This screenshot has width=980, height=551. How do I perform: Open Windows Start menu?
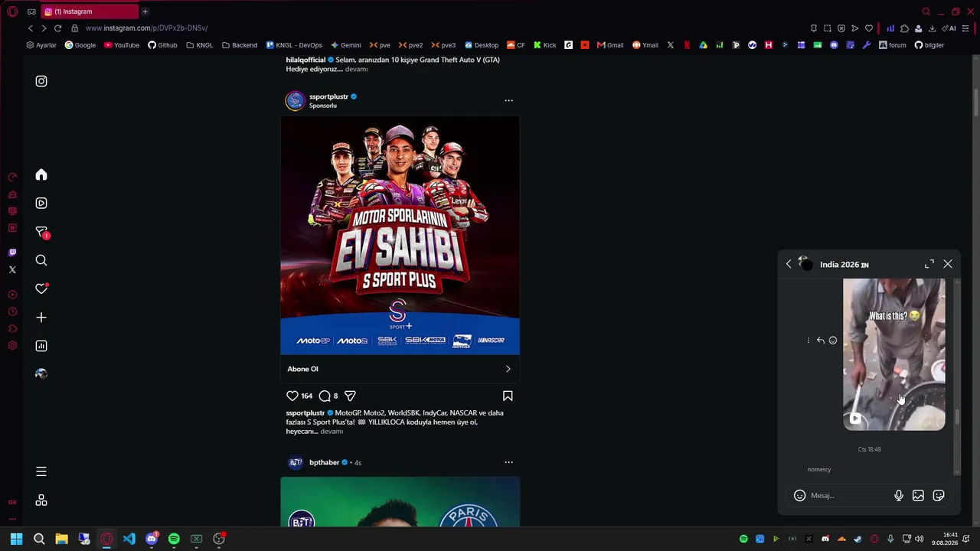coord(17,539)
